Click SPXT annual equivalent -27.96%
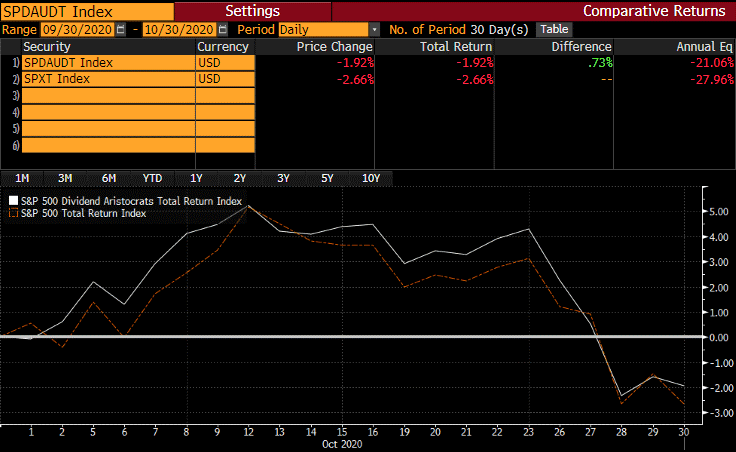The width and height of the screenshot is (736, 452). point(711,79)
